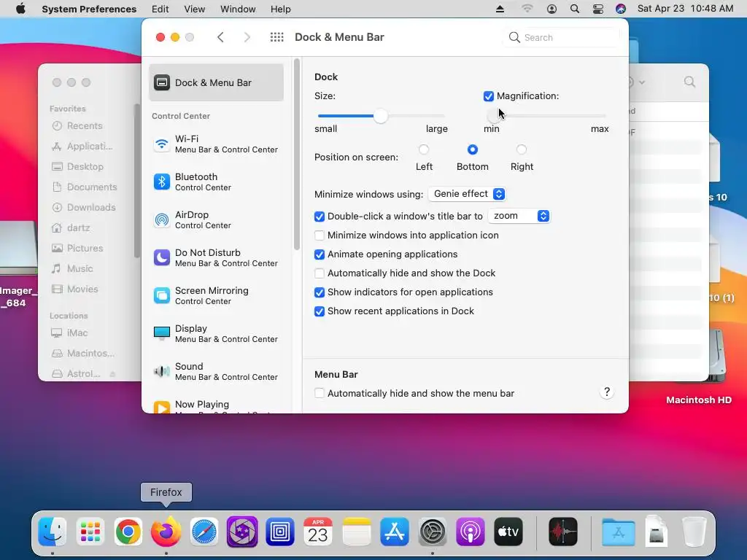This screenshot has height=560, width=747.
Task: Launch Launchpad from the Dock
Action: [x=90, y=532]
